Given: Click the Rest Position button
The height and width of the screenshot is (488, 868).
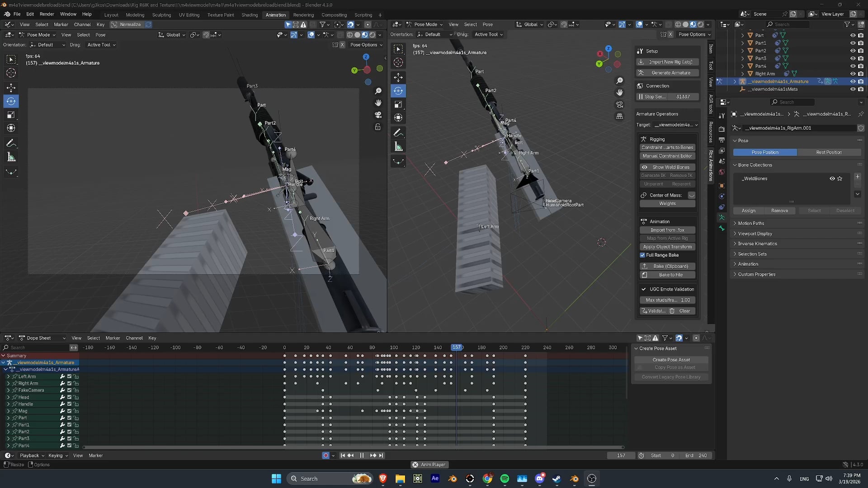Looking at the screenshot, I should [x=829, y=152].
